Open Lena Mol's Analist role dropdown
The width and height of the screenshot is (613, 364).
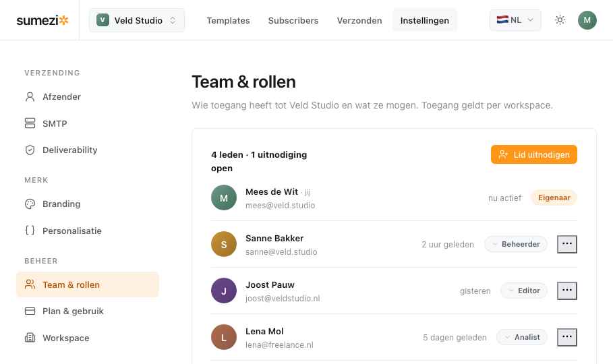tap(522, 338)
